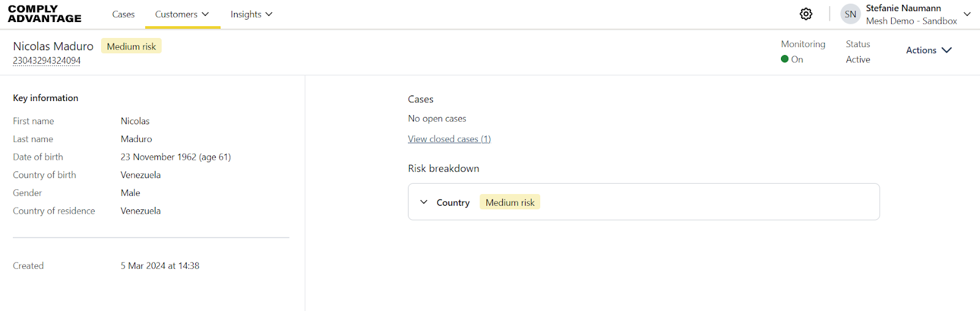Click the Nicolas Maduro customer heading
Viewport: 980px width, 311px height.
(53, 47)
